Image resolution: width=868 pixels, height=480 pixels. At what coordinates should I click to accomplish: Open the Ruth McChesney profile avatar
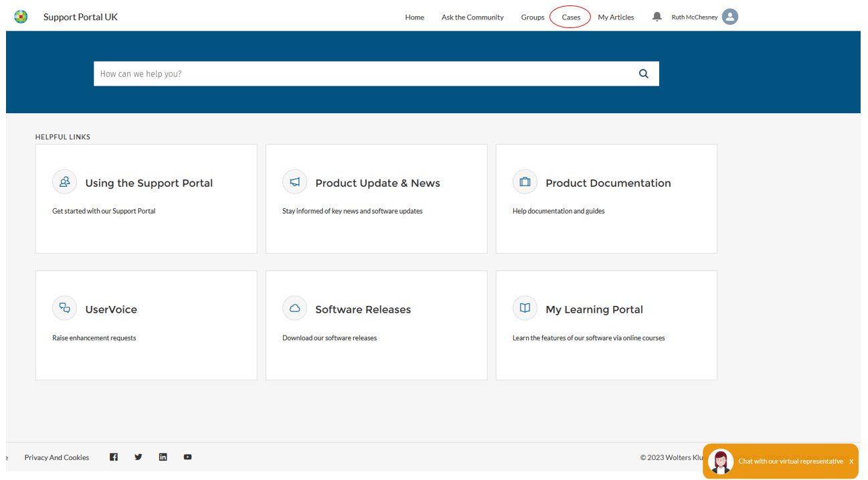pos(729,17)
